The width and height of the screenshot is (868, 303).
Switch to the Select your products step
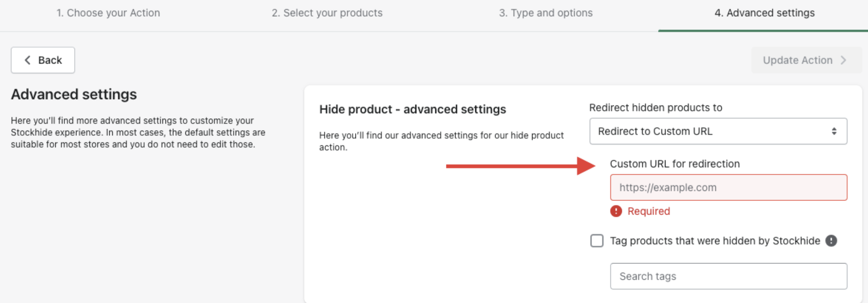[327, 13]
